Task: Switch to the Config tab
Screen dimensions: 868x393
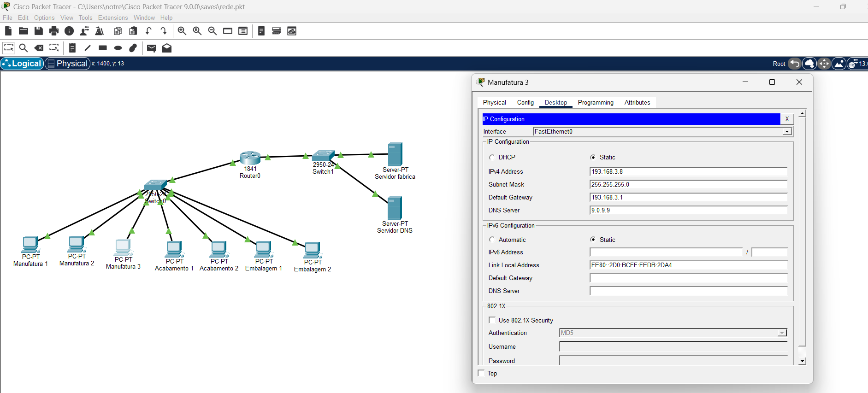Action: 525,102
